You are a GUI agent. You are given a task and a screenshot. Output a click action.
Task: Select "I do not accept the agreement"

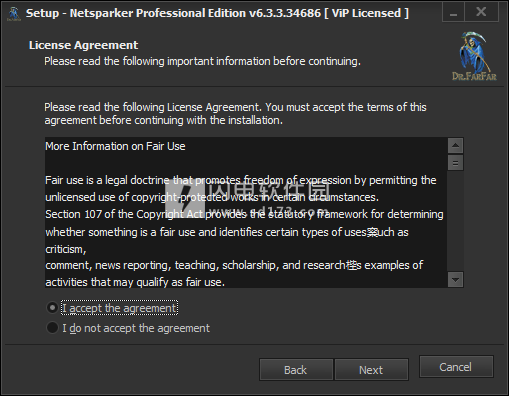[x=128, y=328]
